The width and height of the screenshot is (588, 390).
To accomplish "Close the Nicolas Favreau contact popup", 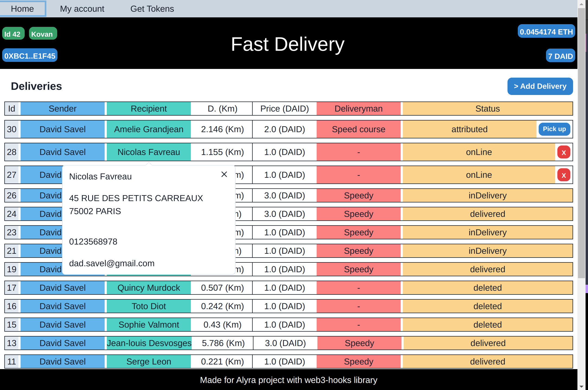I will (x=224, y=174).
